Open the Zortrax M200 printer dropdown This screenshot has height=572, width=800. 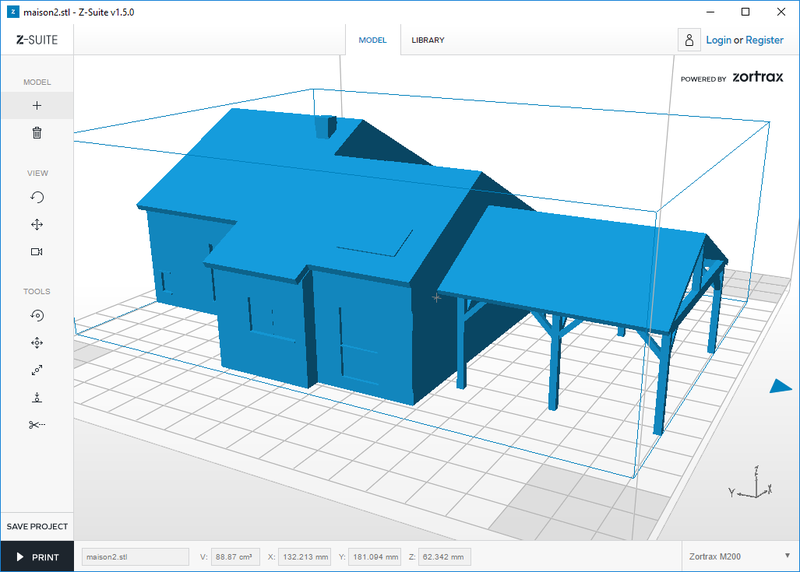pos(738,557)
